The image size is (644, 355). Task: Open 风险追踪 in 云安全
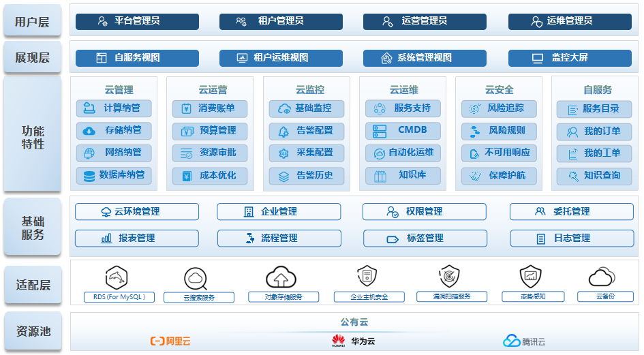click(x=499, y=108)
